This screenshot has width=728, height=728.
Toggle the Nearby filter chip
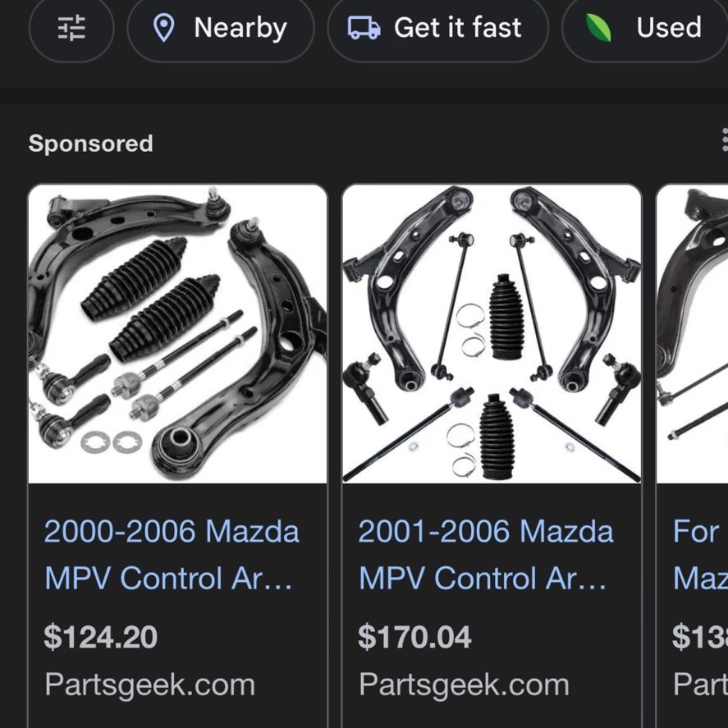click(x=221, y=28)
